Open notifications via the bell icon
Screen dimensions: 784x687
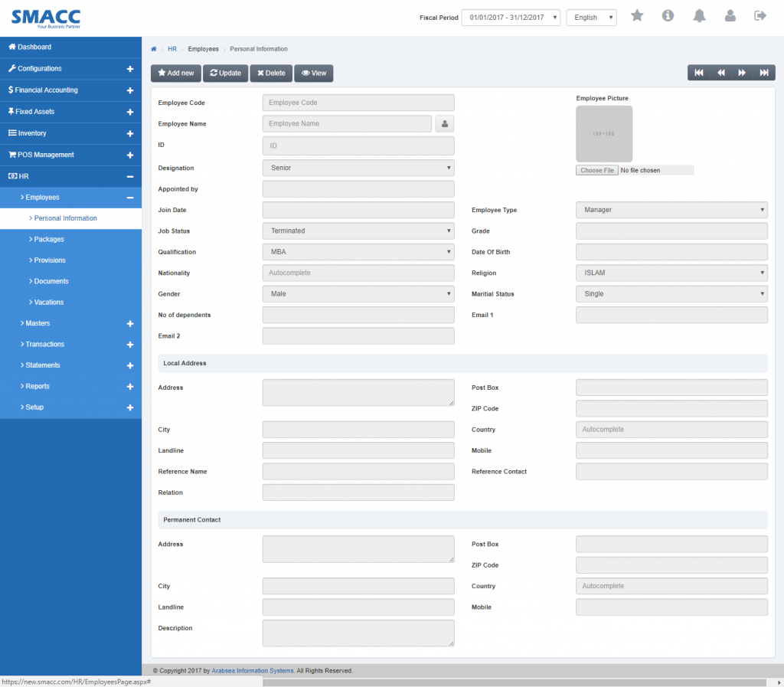tap(699, 15)
